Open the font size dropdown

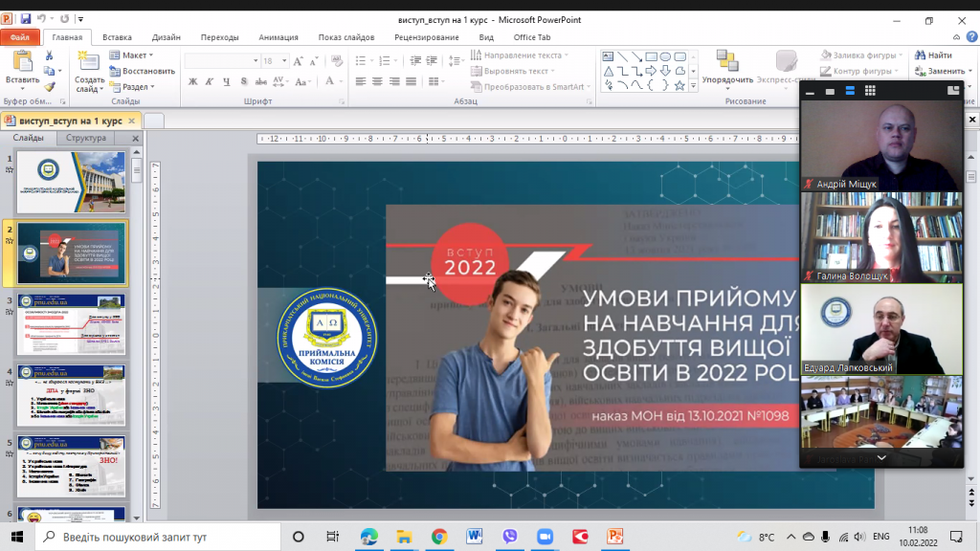(x=284, y=61)
